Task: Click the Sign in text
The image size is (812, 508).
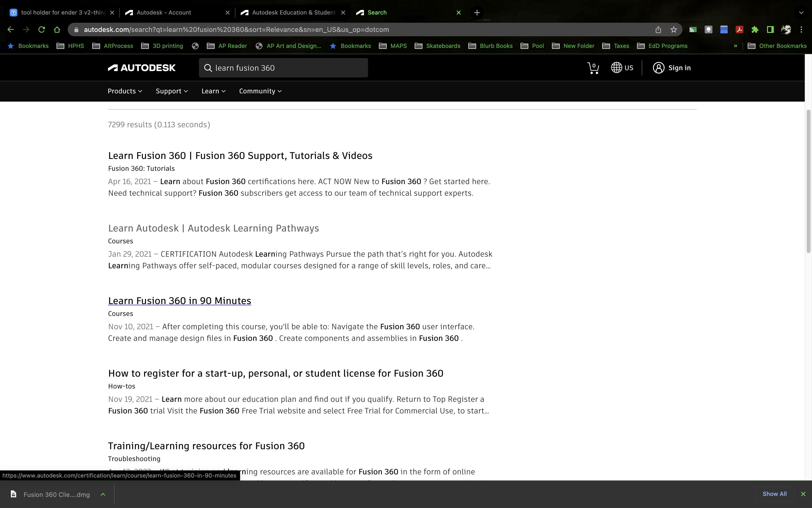Action: tap(679, 68)
